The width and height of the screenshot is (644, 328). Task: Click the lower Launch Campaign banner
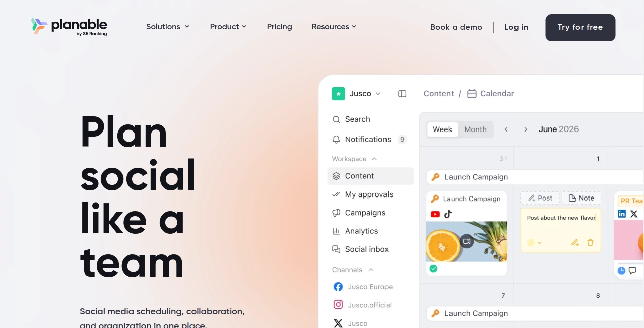535,314
